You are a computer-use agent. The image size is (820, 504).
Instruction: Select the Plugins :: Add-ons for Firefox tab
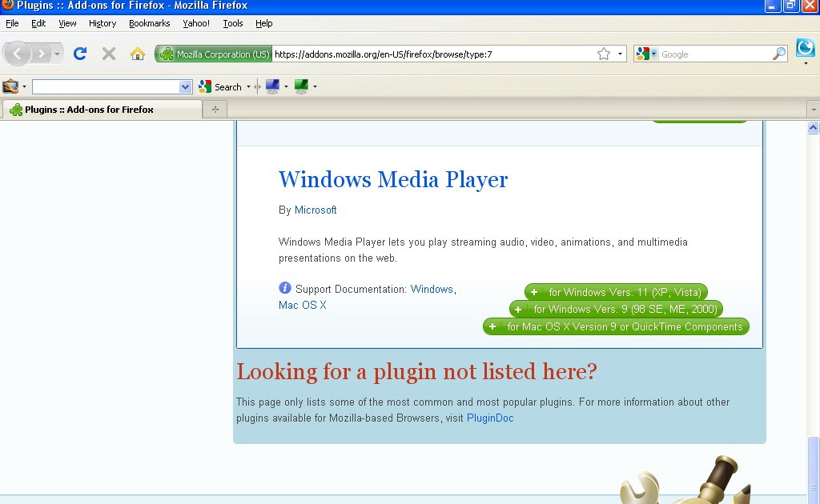(x=102, y=109)
